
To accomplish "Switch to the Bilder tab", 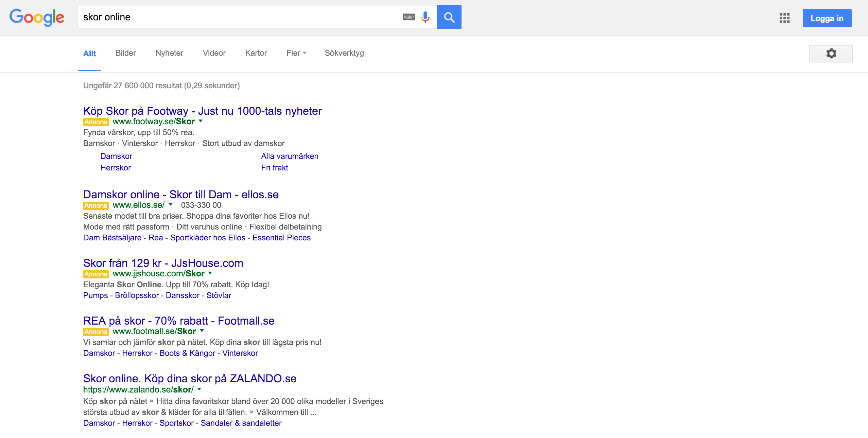I will pyautogui.click(x=126, y=53).
